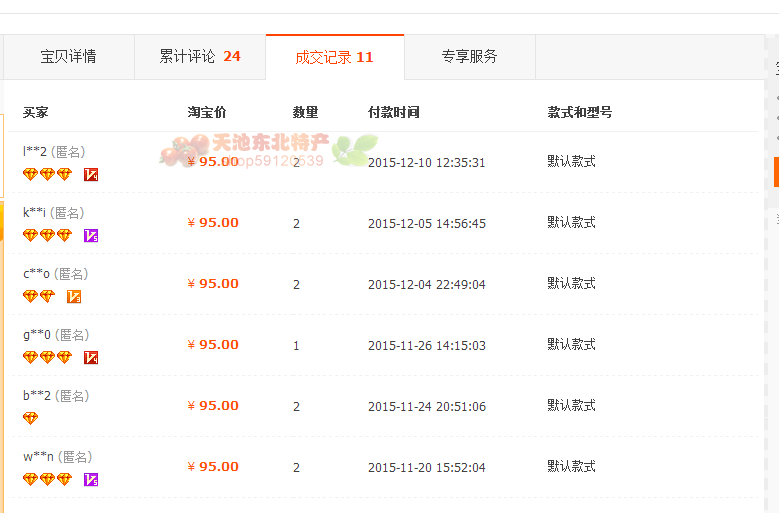Viewport: 779px width, 513px height.
Task: Select the 成交记录 tab
Action: (x=334, y=57)
